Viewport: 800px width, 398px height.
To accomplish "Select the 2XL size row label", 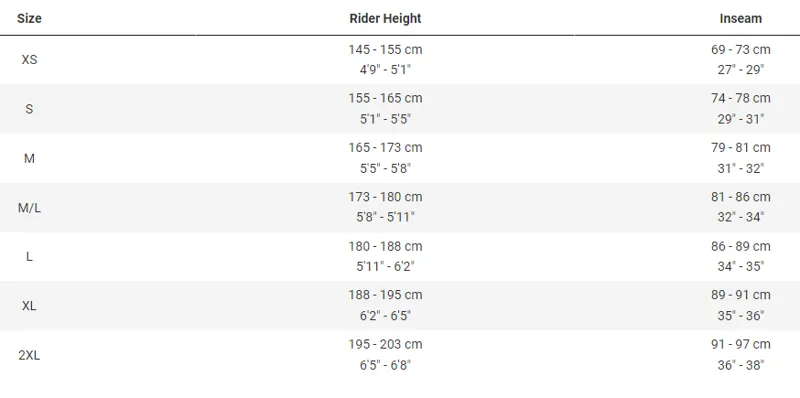I will (x=29, y=356).
